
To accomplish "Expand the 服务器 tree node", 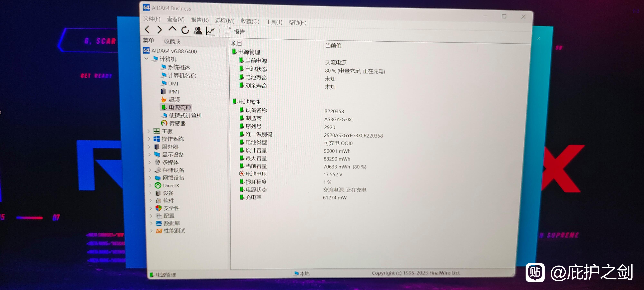I will tap(149, 147).
